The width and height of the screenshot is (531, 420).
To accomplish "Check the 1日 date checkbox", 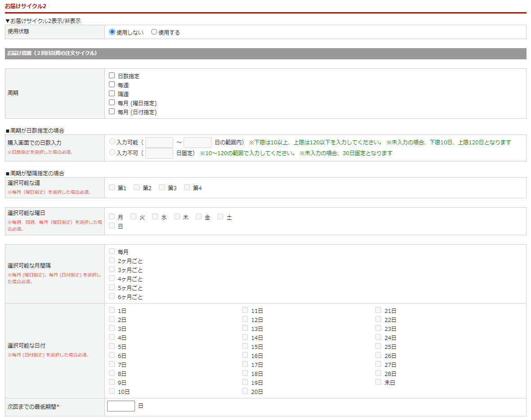I will (112, 310).
